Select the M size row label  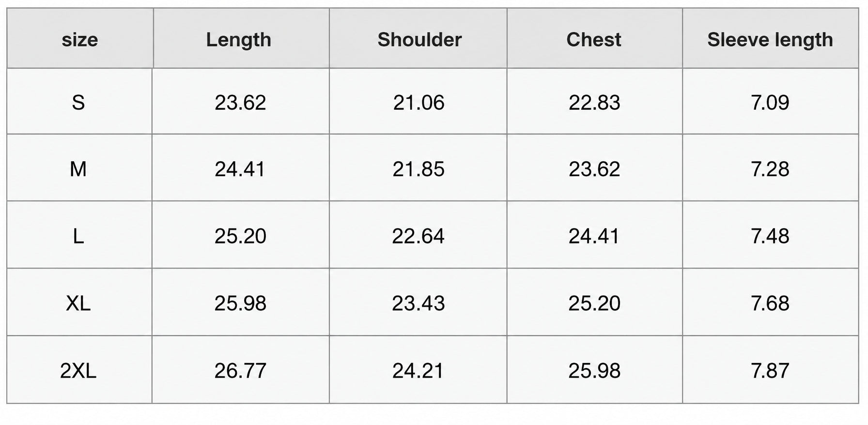(79, 168)
